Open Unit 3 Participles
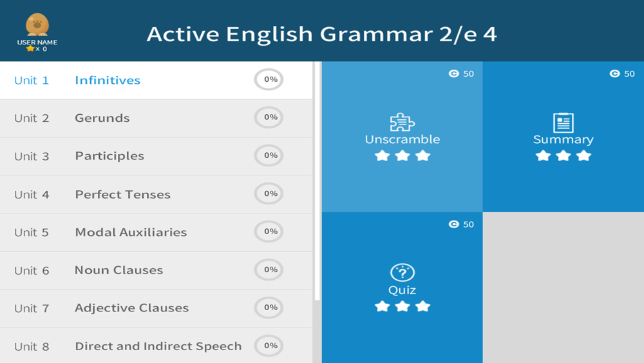The image size is (644, 363). 156,156
